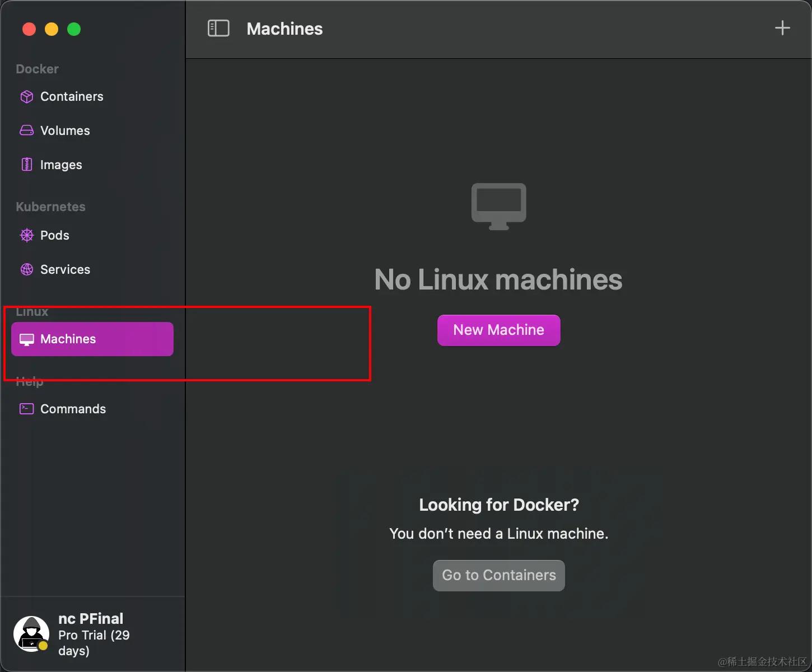Click the nc PFinal account name
Viewport: 812px width, 672px height.
click(x=91, y=619)
